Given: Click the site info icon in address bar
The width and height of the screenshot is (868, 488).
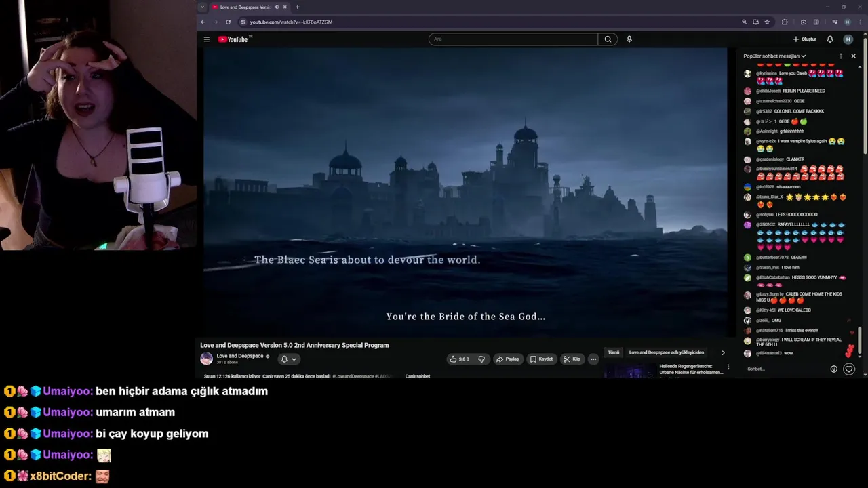Looking at the screenshot, I should tap(243, 22).
